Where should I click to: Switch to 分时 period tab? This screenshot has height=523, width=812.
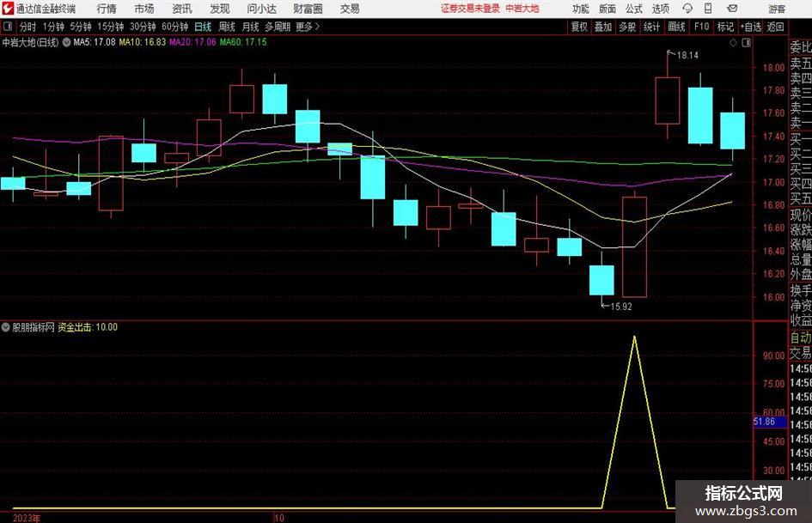tap(27, 27)
